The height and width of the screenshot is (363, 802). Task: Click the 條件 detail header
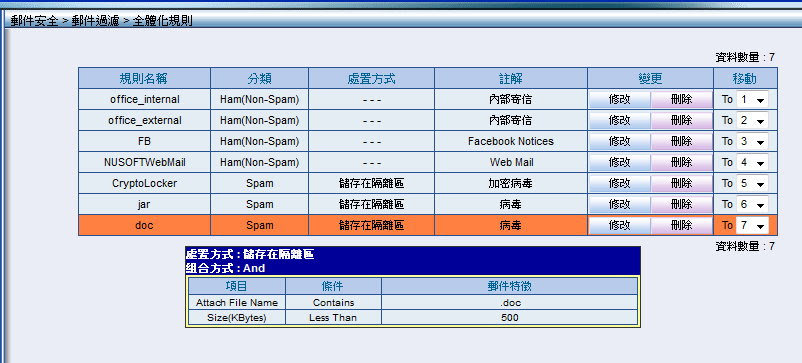click(x=333, y=286)
